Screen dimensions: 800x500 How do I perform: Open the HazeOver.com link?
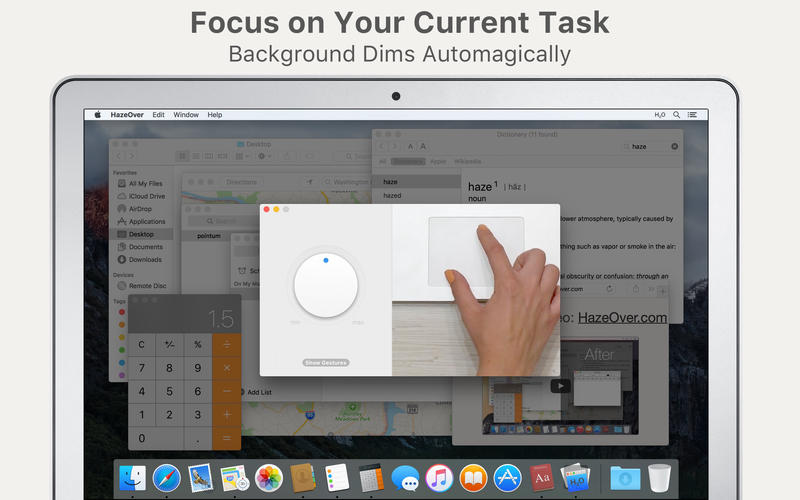(622, 317)
